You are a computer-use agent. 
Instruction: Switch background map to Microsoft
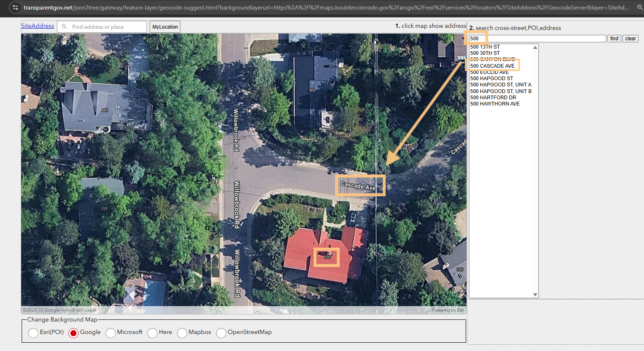(111, 333)
